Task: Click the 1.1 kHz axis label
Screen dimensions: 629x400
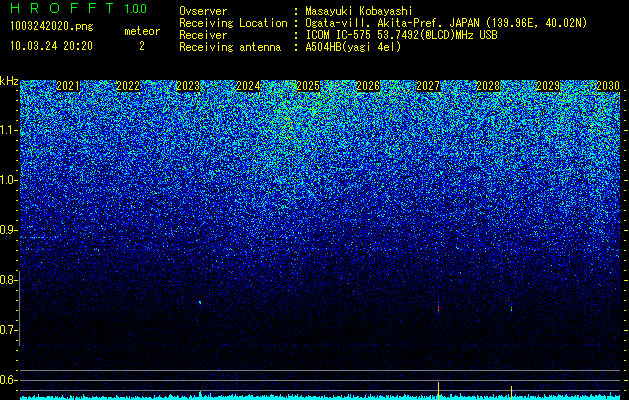Action: point(8,130)
